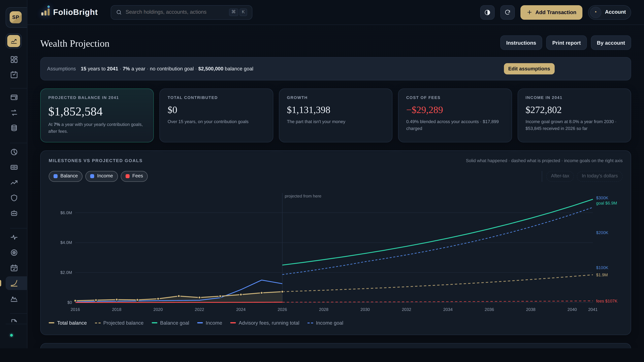Toggle Income goal legend entry
This screenshot has width=644, height=362.
pyautogui.click(x=325, y=323)
